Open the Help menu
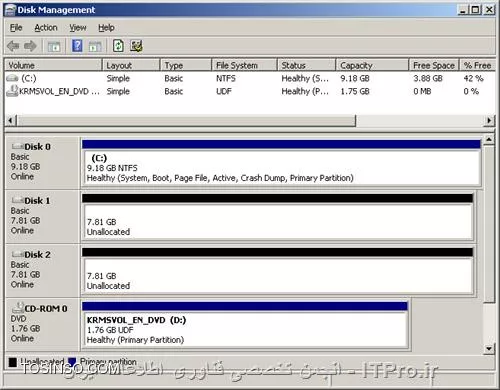Viewport: 500px width, 390px height. point(106,28)
